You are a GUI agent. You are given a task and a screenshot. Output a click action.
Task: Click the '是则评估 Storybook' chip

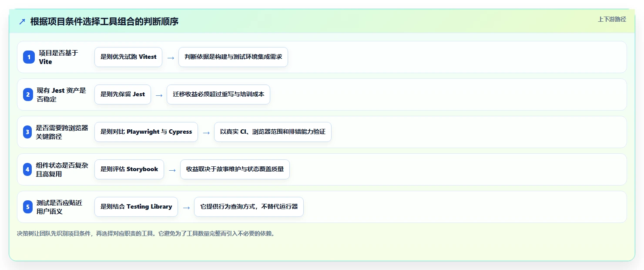129,169
